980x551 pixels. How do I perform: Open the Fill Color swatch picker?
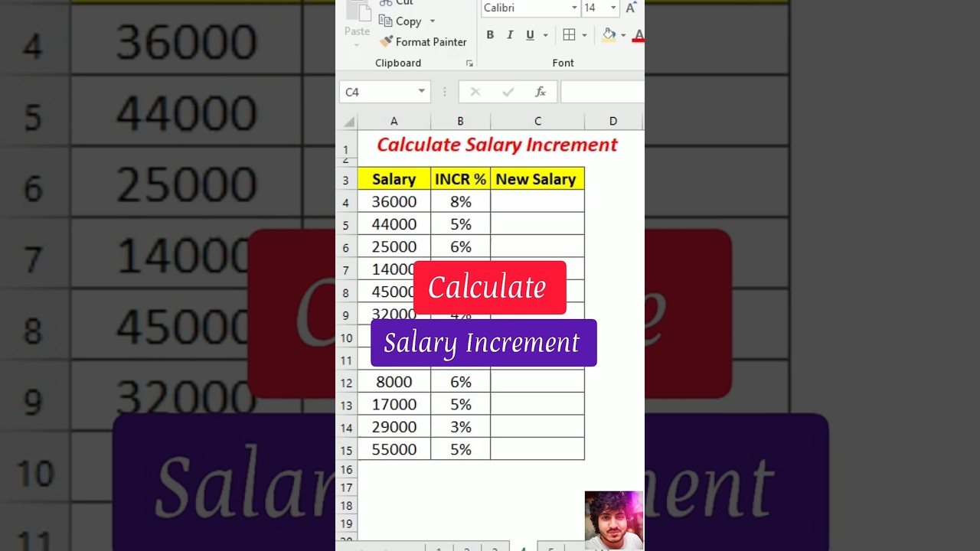tap(623, 35)
